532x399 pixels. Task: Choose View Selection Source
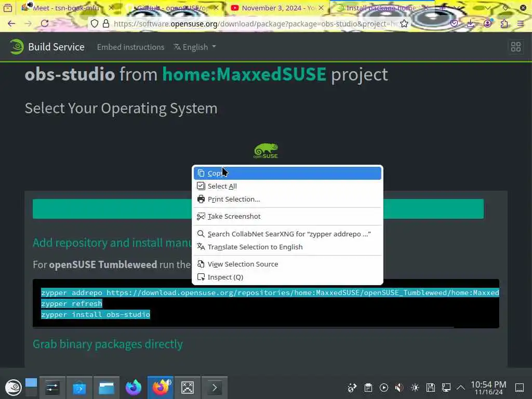tap(287, 264)
